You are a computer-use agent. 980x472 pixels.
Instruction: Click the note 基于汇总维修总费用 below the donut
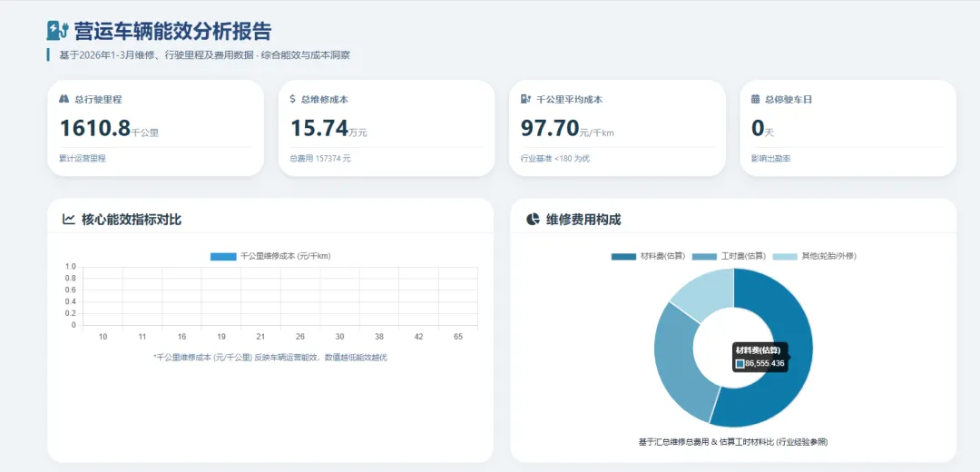click(733, 441)
